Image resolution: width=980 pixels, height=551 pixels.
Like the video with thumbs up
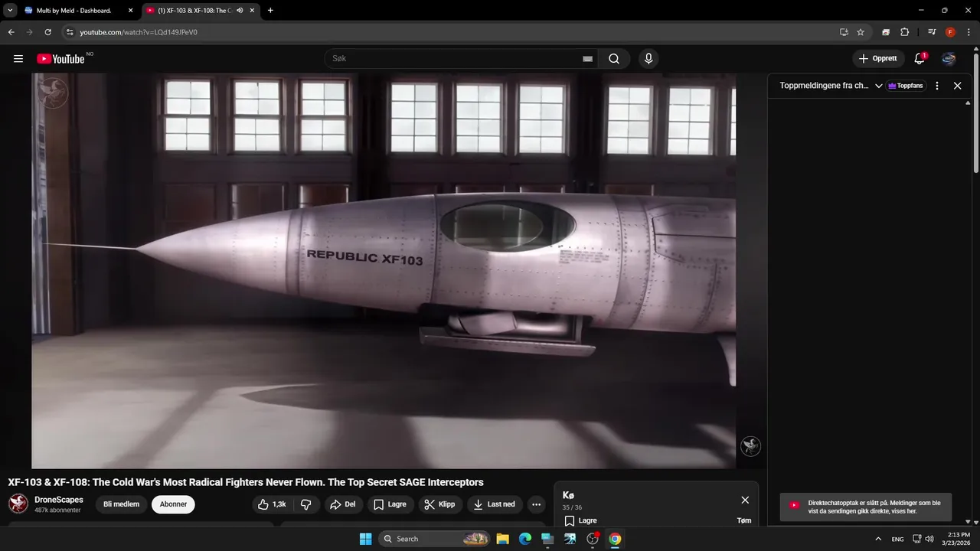[x=272, y=504]
